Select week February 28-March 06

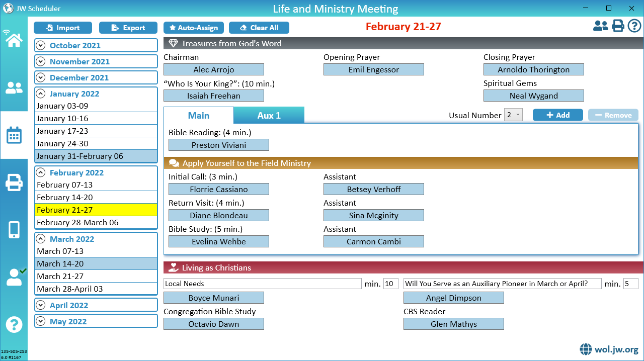pyautogui.click(x=96, y=223)
